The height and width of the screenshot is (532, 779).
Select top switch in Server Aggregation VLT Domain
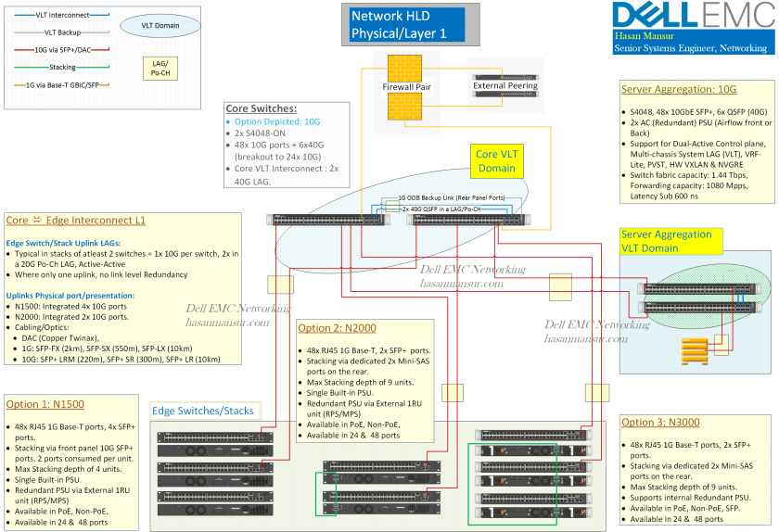click(x=702, y=289)
